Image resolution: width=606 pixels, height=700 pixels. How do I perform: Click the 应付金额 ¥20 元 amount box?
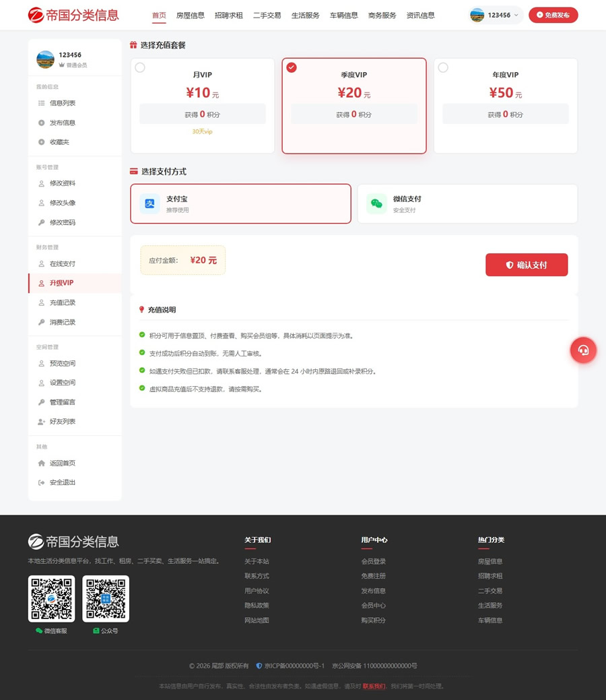183,260
